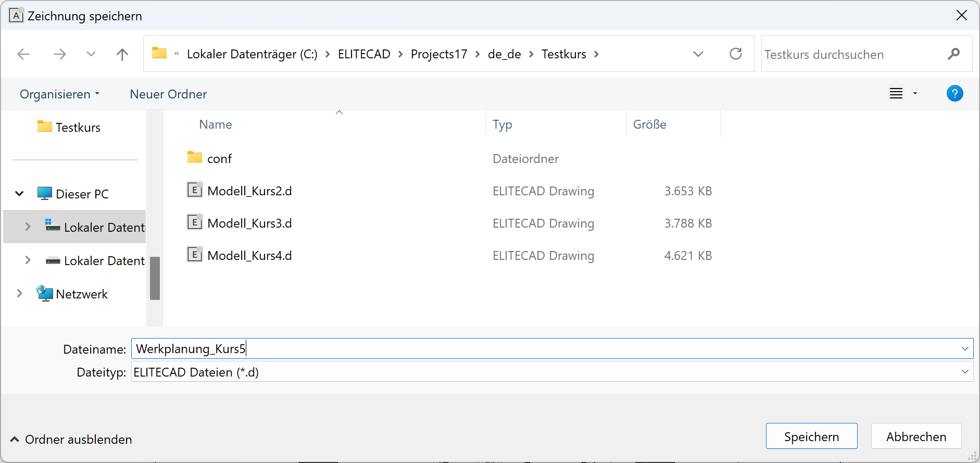The height and width of the screenshot is (463, 980).
Task: Open the recent locations dropdown
Action: coord(91,54)
